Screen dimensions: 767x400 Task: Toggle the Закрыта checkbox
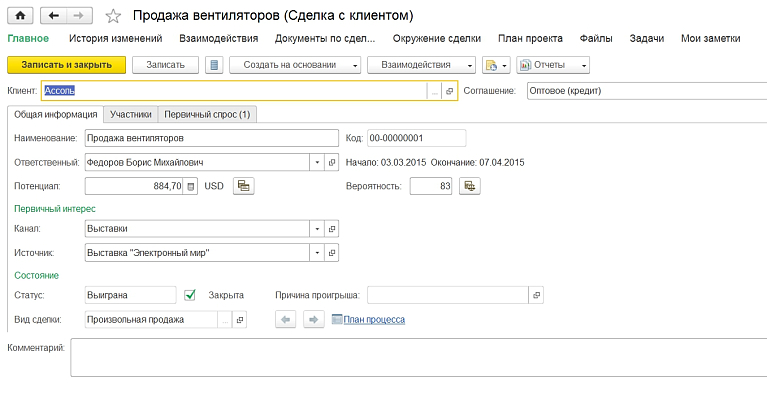[191, 295]
